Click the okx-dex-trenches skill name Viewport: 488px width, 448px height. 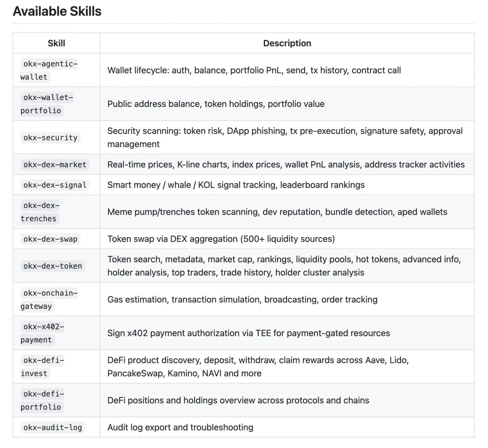tap(40, 212)
